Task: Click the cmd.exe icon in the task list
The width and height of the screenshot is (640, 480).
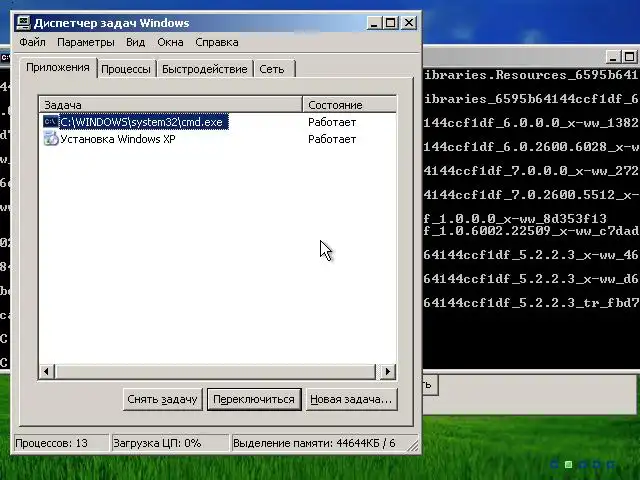Action: 51,122
